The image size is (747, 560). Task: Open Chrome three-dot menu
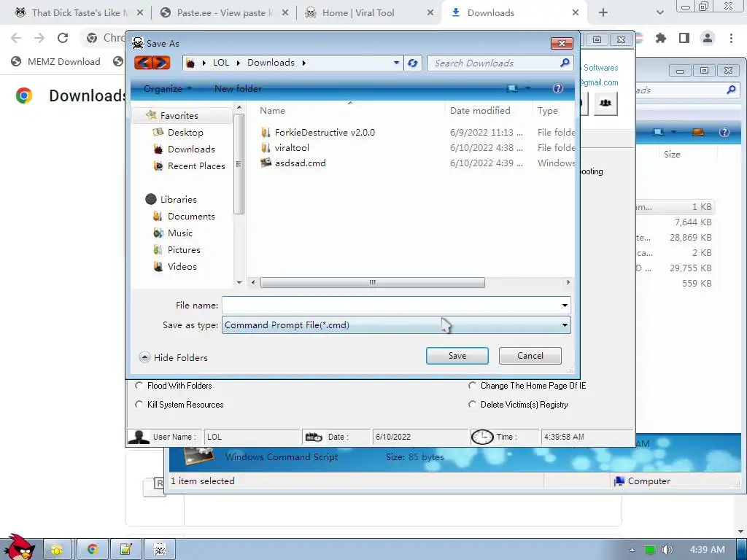[731, 38]
